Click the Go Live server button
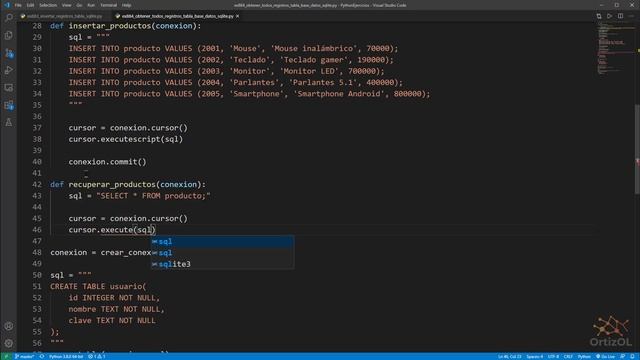This screenshot has width=640, height=360. [x=605, y=356]
